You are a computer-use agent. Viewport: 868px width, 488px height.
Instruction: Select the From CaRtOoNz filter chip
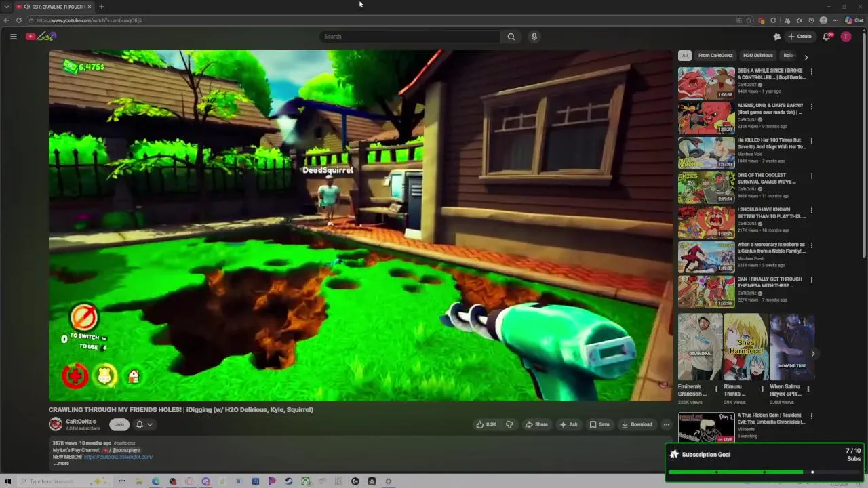(x=715, y=56)
